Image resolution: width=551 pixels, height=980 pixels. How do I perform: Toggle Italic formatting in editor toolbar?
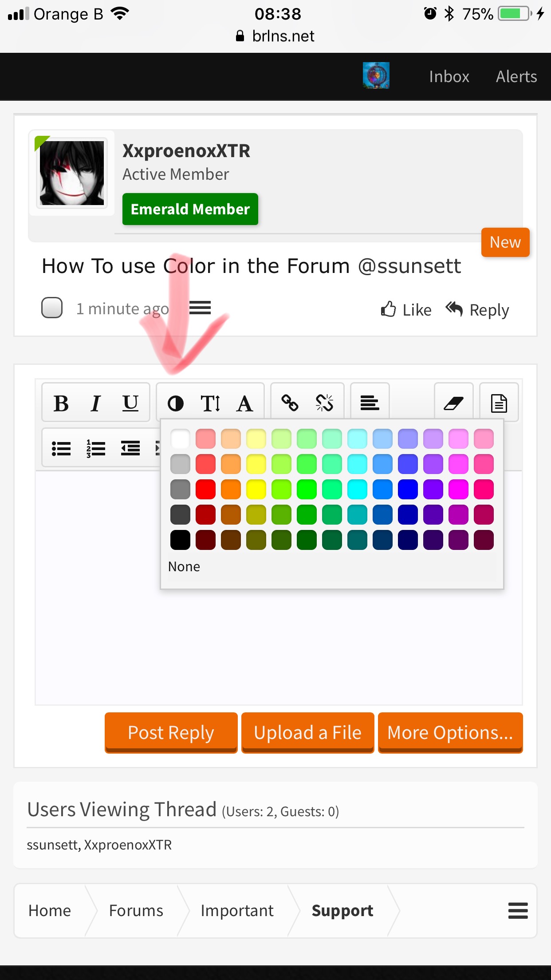point(95,403)
